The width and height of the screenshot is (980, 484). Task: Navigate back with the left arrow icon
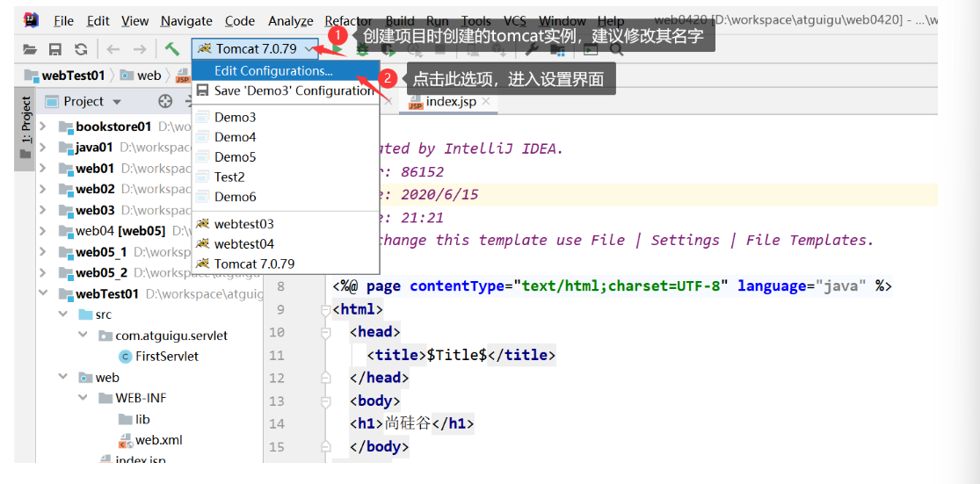coord(113,48)
